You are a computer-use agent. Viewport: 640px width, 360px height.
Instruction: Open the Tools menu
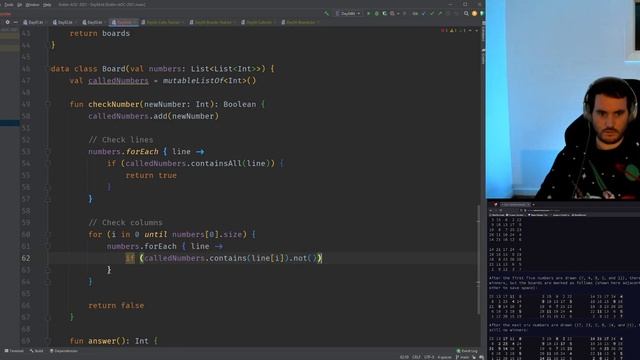click(x=8, y=4)
